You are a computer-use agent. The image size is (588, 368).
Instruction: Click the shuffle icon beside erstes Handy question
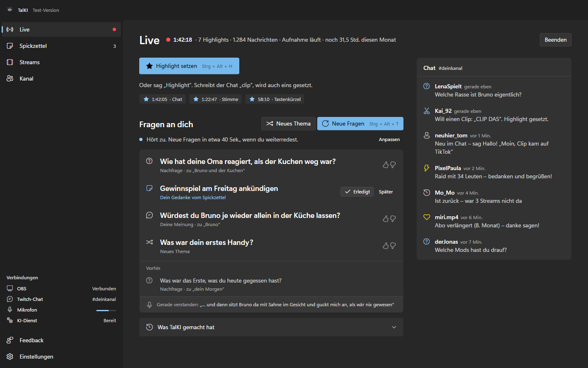(149, 242)
